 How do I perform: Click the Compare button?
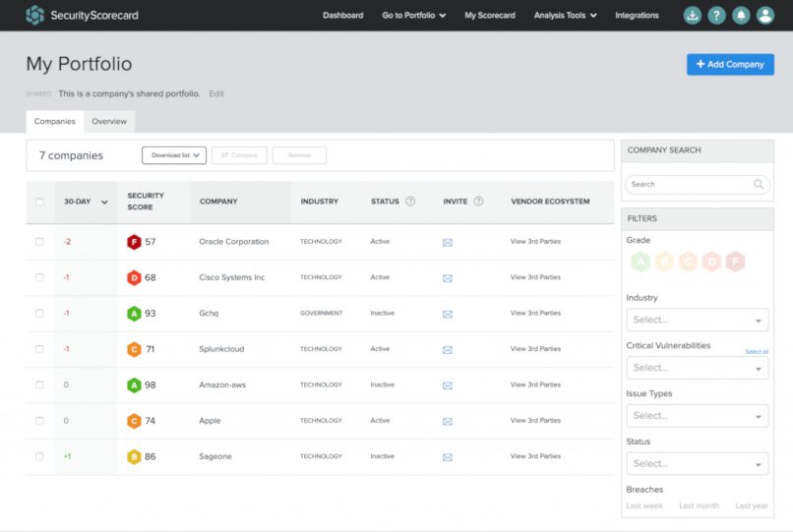pos(239,155)
